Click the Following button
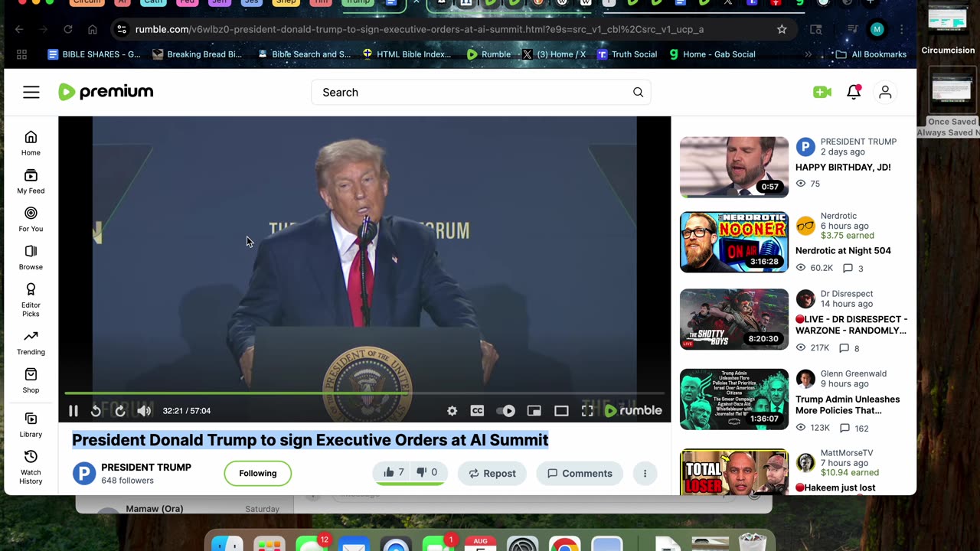 258,473
